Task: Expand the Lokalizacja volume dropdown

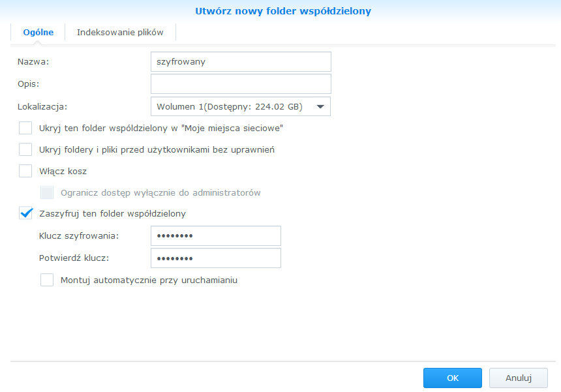Action: [241, 106]
